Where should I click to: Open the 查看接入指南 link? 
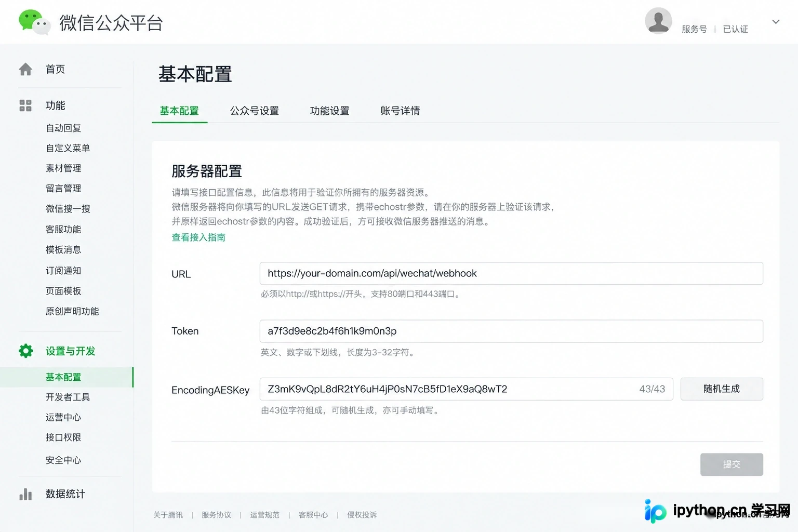coord(198,237)
